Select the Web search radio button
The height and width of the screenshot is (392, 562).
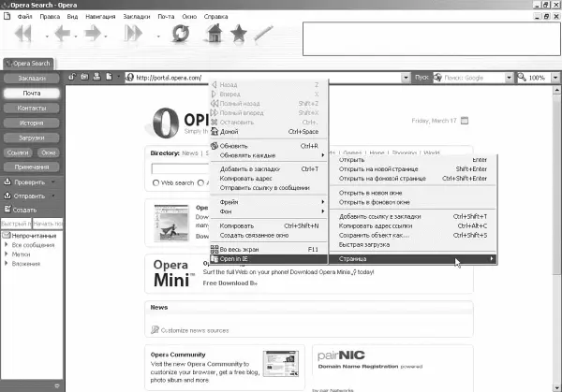155,182
